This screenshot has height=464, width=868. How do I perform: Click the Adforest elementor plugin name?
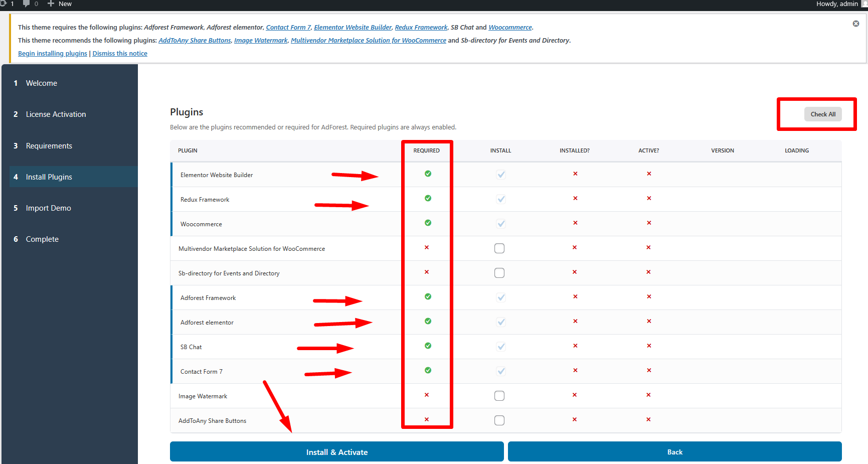coord(207,323)
